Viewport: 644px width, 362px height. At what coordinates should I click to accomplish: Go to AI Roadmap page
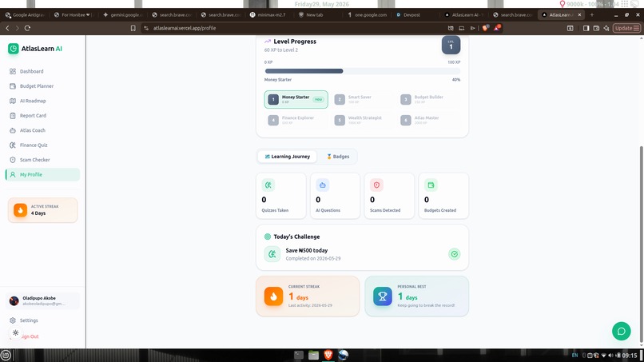coord(42,101)
